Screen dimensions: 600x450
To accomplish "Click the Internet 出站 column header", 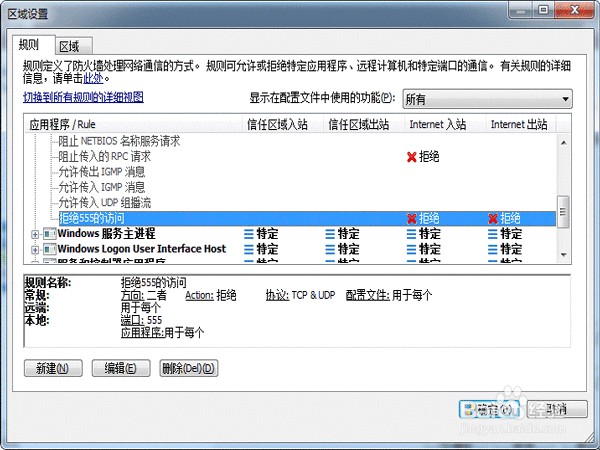I will pos(521,124).
